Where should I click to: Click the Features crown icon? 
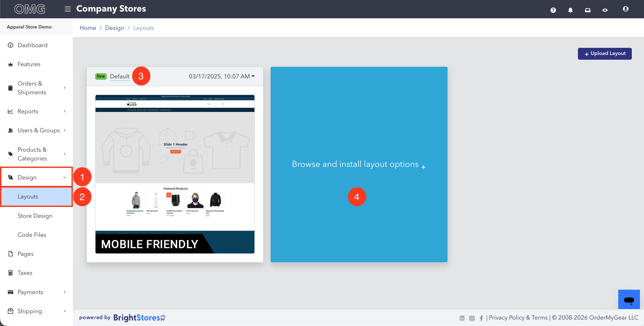click(11, 64)
